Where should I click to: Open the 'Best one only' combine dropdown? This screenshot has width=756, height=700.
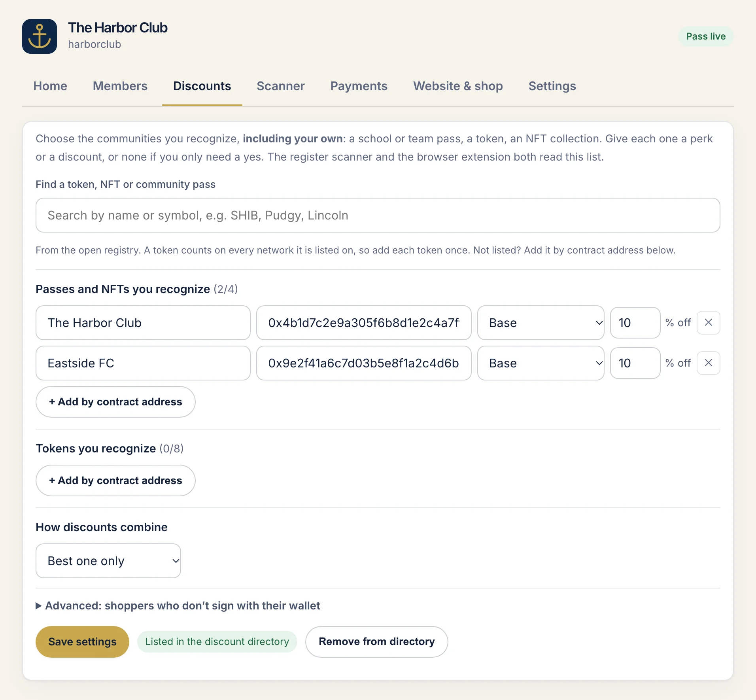click(108, 561)
